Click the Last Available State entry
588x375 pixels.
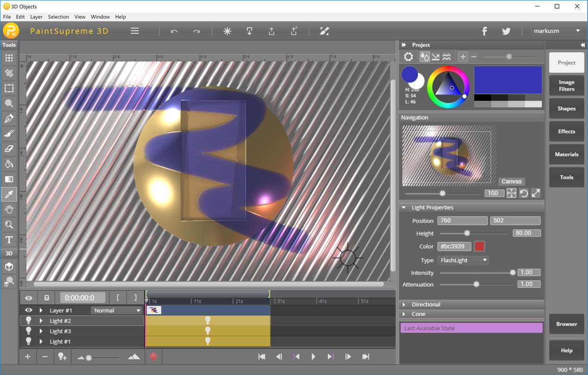pyautogui.click(x=471, y=328)
